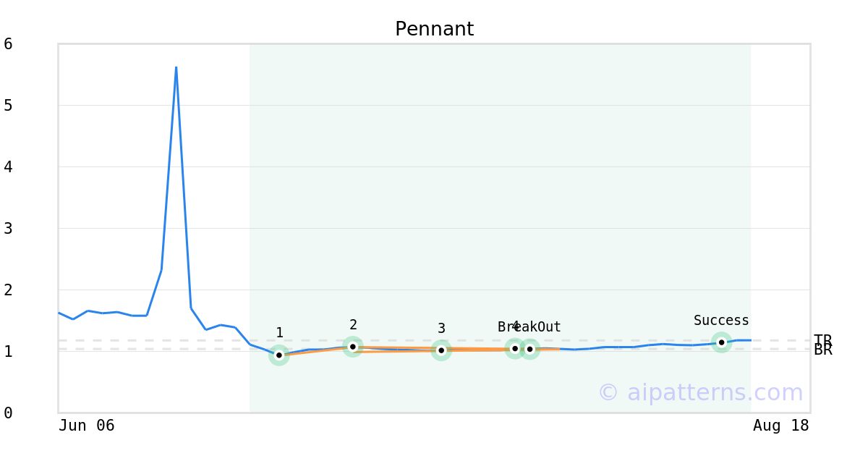Click the circle marker under label 3
The image size is (868, 456).
pos(441,350)
